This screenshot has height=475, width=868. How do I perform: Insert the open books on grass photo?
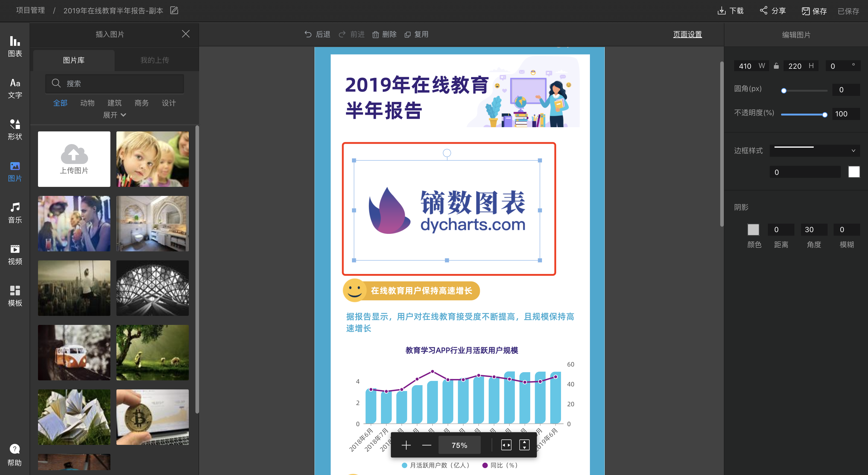coord(74,417)
